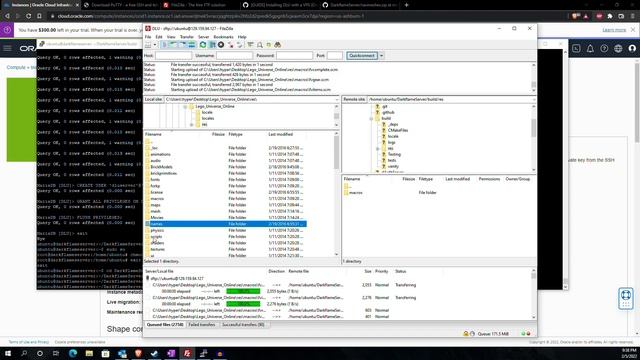
Task: Toggle the transfer queue display icon
Action: pos(191,45)
